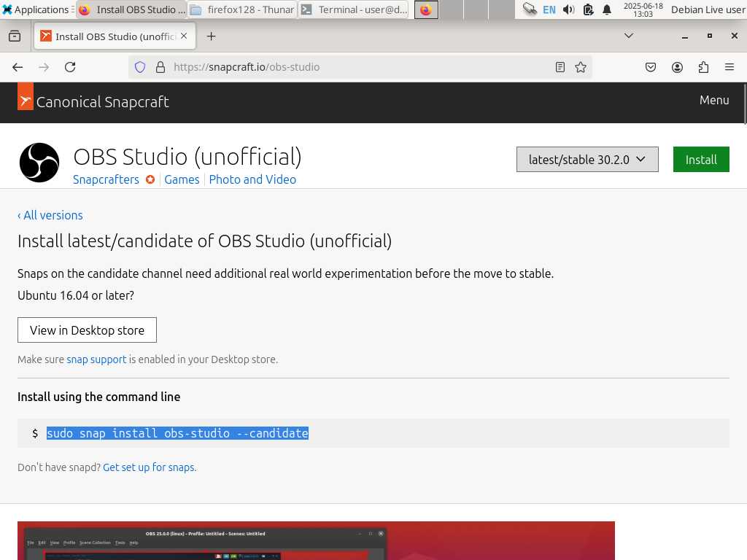Click the Firefox icon taskbar button
The width and height of the screenshot is (747, 560).
click(426, 9)
